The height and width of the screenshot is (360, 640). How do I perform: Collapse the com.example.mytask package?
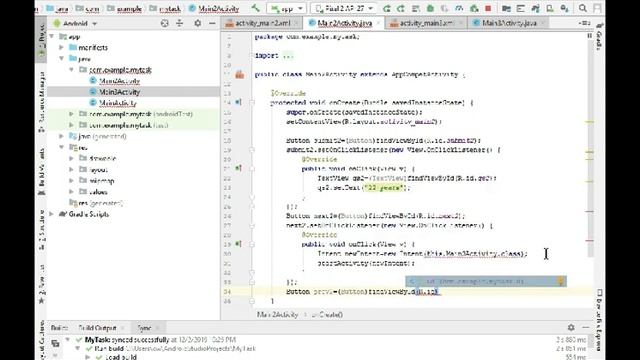(71, 70)
